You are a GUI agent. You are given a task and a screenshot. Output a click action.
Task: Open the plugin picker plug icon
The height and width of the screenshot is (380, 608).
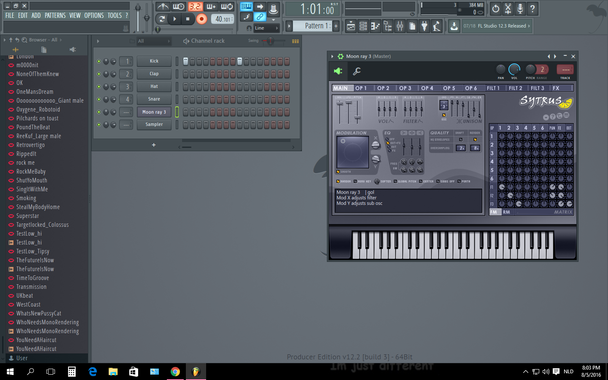(424, 26)
